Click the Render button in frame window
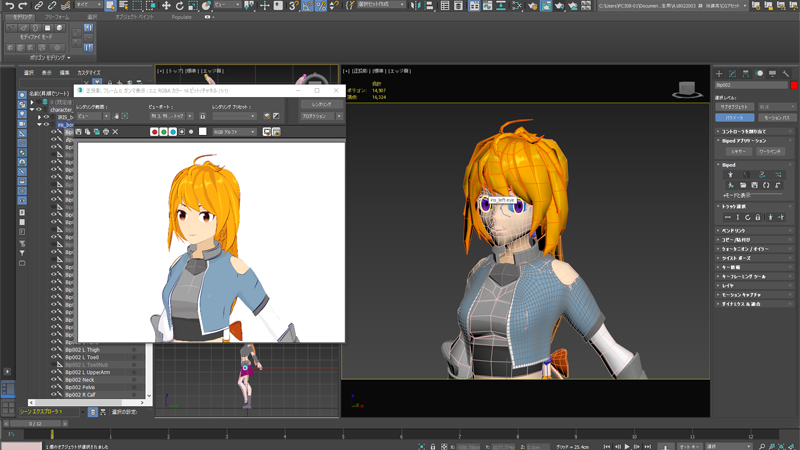 pos(321,104)
